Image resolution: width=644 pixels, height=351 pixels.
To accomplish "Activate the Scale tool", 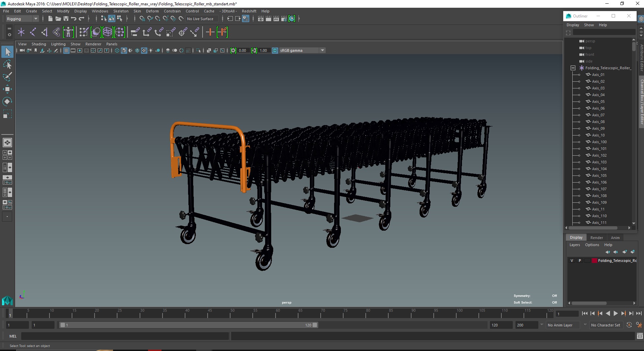I will point(7,114).
